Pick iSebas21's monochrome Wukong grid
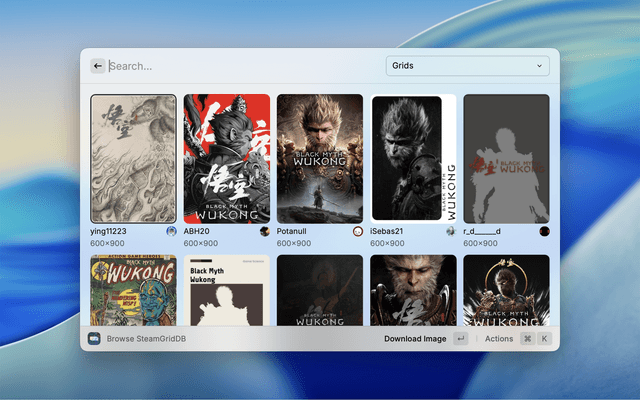 (413, 159)
